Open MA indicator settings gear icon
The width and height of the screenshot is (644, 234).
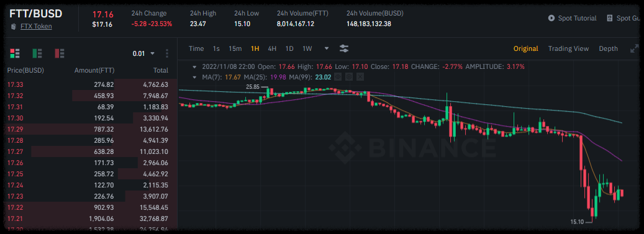click(348, 76)
